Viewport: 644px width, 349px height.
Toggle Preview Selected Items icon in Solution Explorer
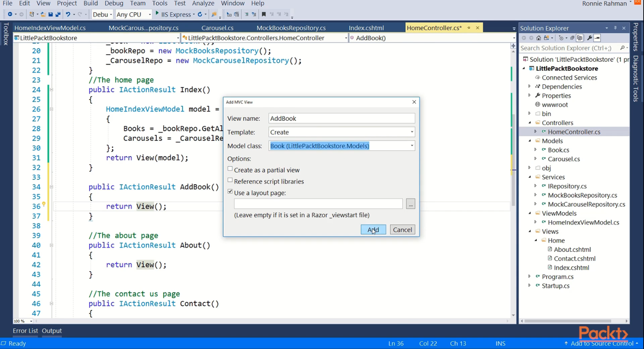tap(597, 38)
